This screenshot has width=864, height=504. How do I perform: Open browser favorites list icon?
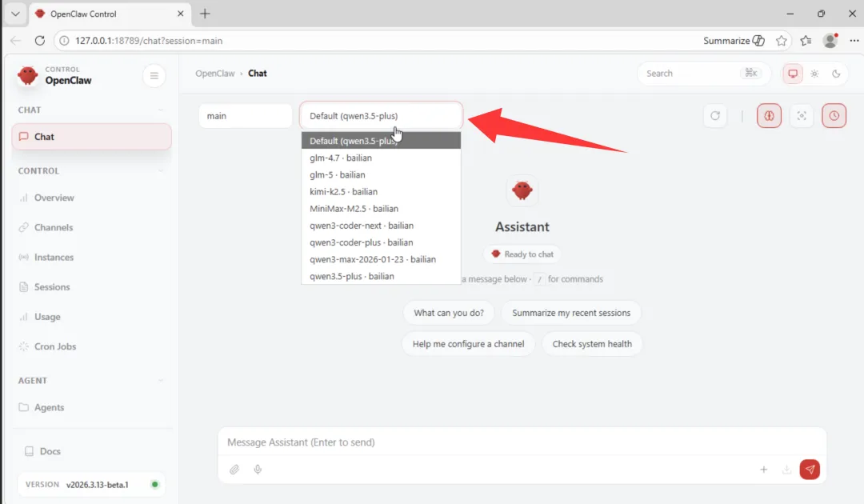pos(806,40)
